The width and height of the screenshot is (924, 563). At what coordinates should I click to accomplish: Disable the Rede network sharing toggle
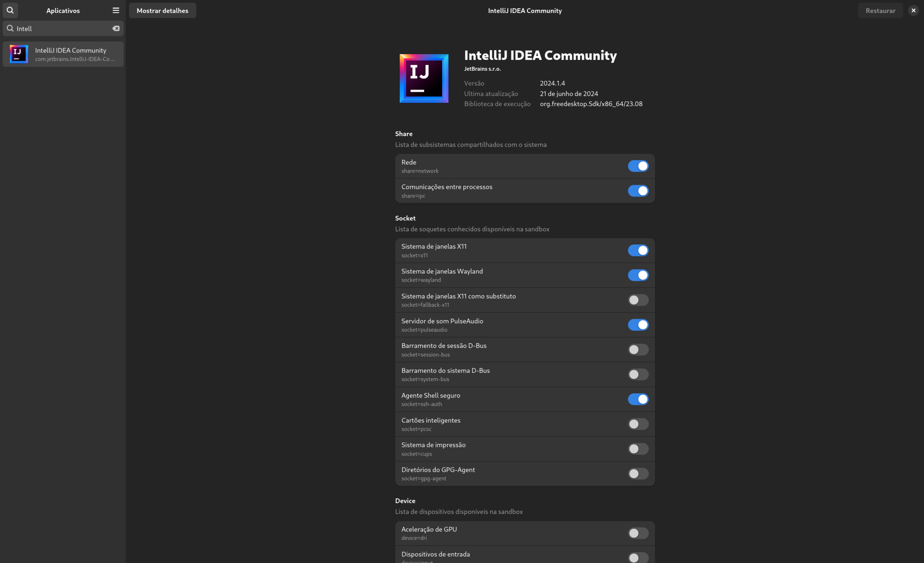tap(638, 166)
